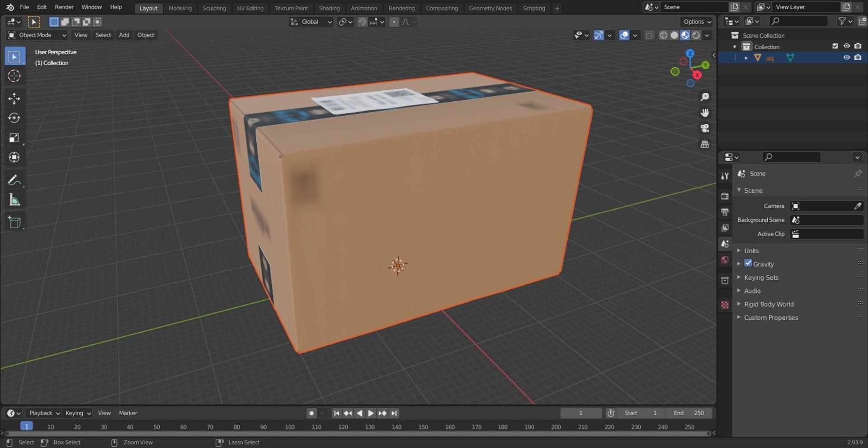This screenshot has width=868, height=448.
Task: Pin the Scene properties panel
Action: pos(858,174)
